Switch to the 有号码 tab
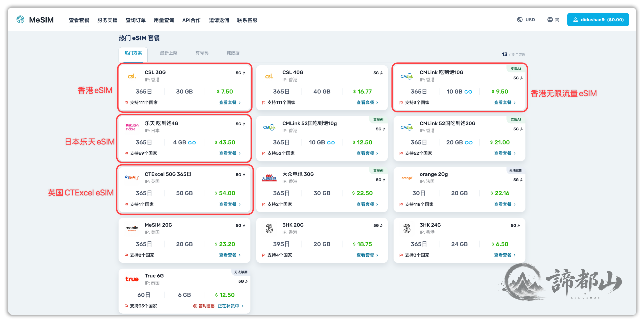 (x=202, y=53)
